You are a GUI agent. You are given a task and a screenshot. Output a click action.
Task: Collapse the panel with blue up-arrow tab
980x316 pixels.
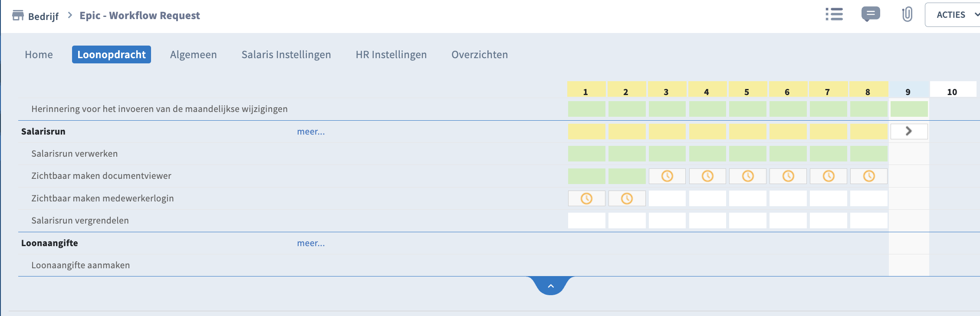551,286
